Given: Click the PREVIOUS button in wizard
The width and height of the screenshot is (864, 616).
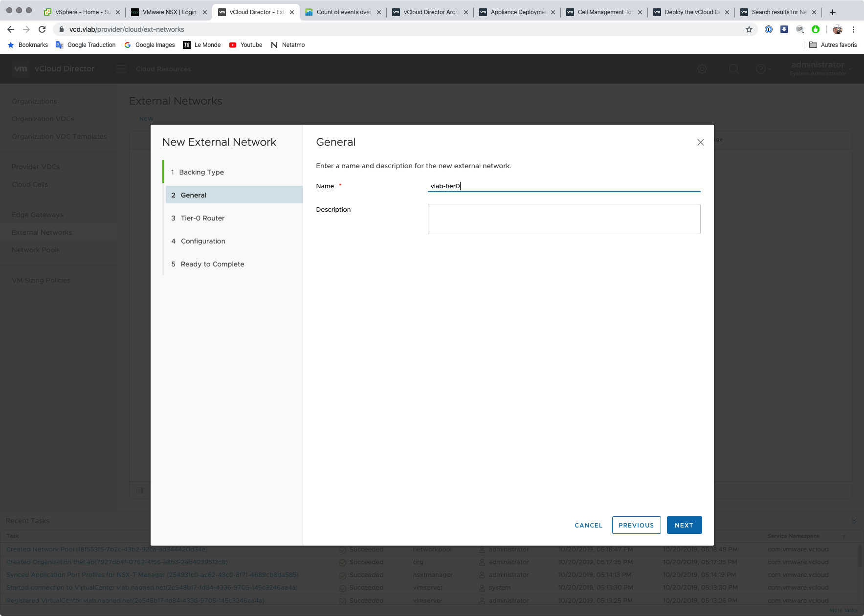Looking at the screenshot, I should coord(636,525).
